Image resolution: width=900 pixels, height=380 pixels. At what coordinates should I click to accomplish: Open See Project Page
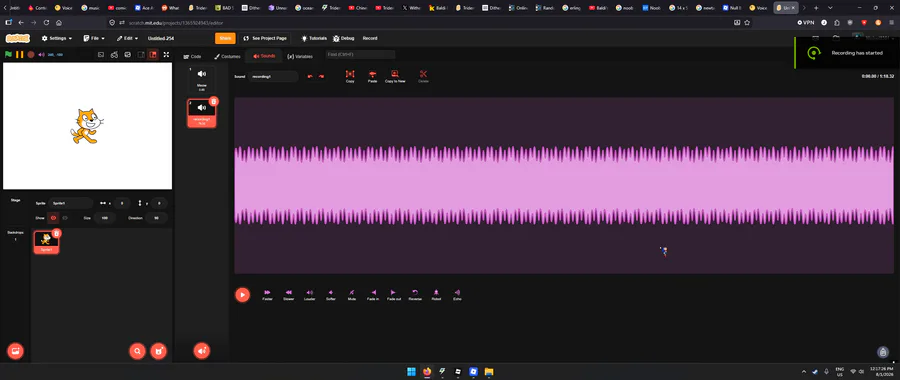[265, 38]
